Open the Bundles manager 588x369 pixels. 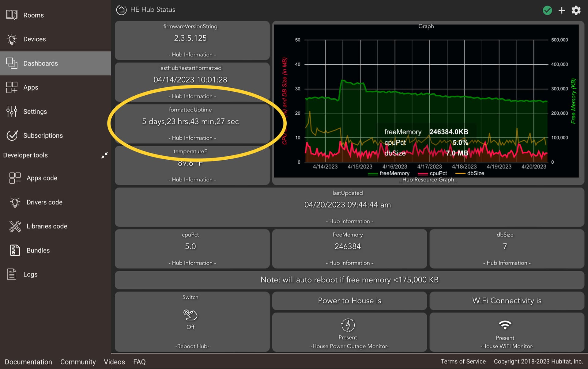click(x=38, y=250)
